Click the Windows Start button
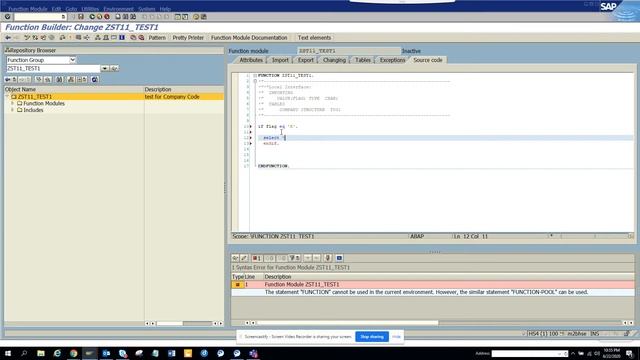 coord(8,353)
